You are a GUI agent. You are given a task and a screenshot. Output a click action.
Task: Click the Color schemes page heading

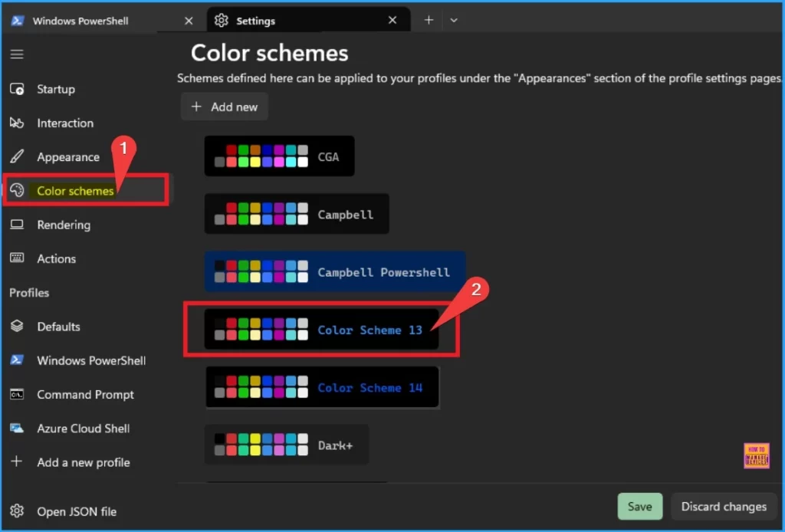coord(269,53)
